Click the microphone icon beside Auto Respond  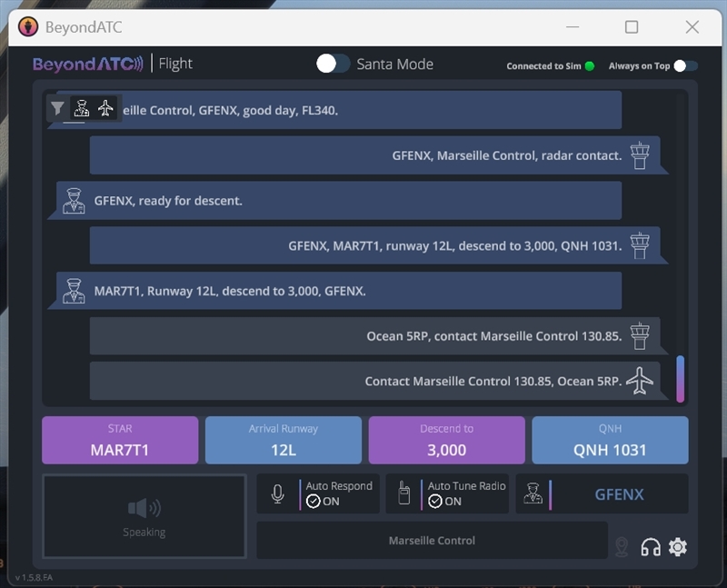click(x=278, y=493)
